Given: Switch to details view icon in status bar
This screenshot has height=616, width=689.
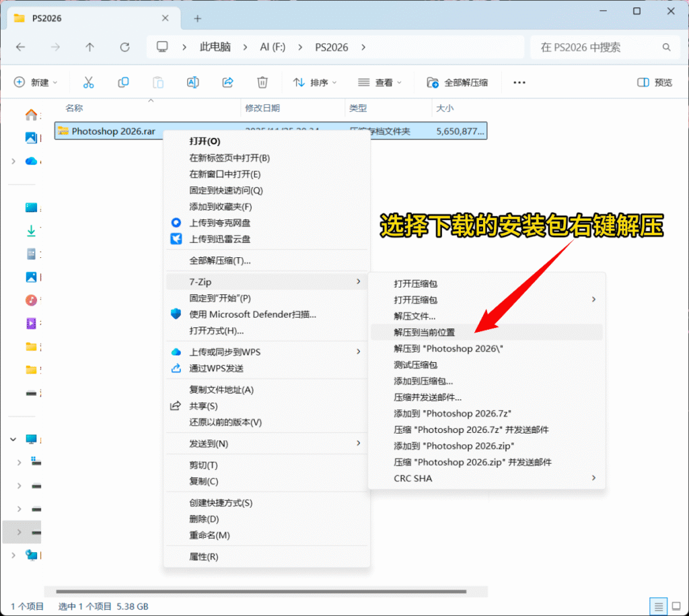Looking at the screenshot, I should pyautogui.click(x=657, y=606).
